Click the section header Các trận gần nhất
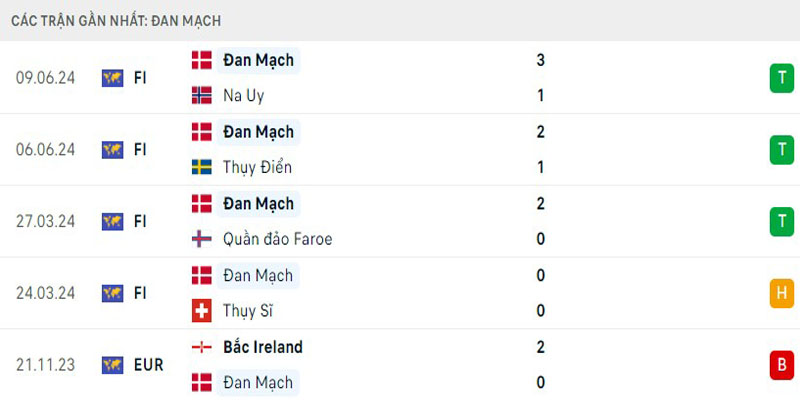 (x=117, y=20)
